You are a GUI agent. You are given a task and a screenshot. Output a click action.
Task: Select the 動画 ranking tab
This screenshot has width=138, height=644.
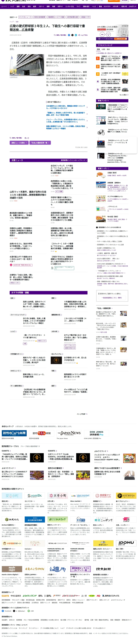pos(108,49)
